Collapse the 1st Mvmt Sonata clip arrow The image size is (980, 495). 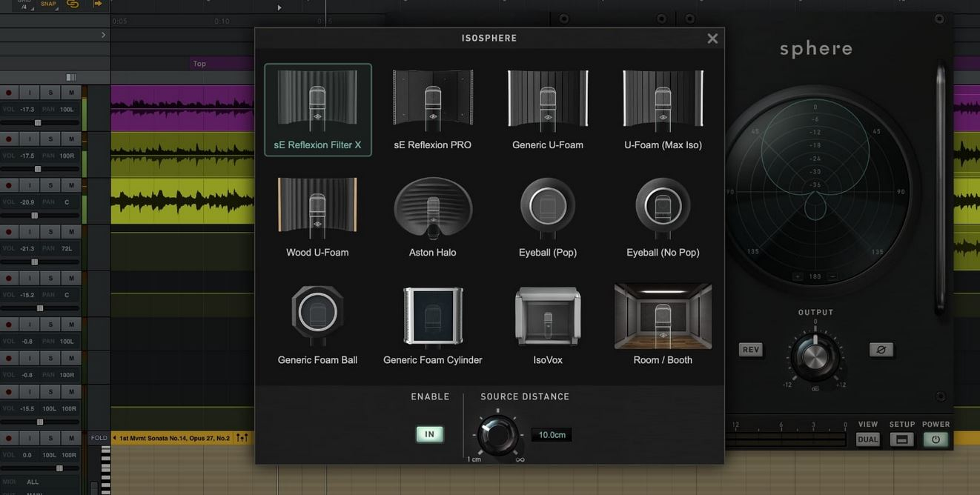pyautogui.click(x=114, y=438)
